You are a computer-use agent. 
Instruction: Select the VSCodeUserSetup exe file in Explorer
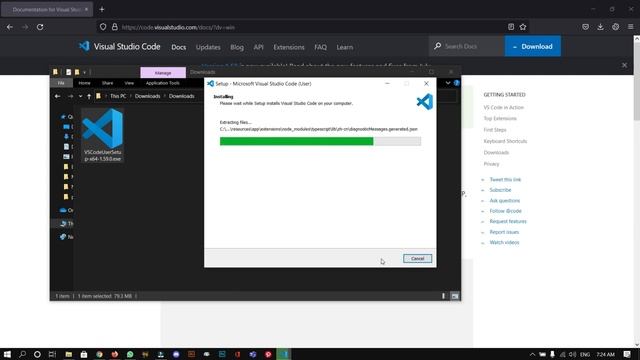point(102,136)
